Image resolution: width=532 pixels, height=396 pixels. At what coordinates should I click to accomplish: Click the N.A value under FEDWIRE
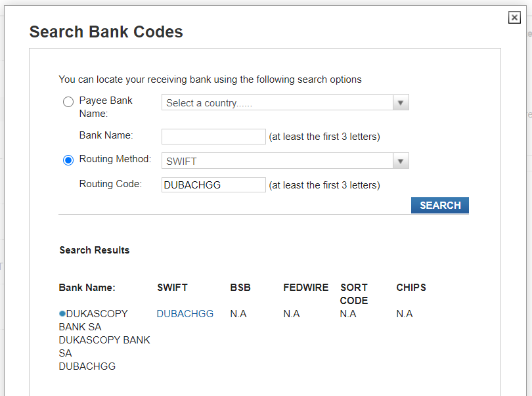[x=292, y=314]
